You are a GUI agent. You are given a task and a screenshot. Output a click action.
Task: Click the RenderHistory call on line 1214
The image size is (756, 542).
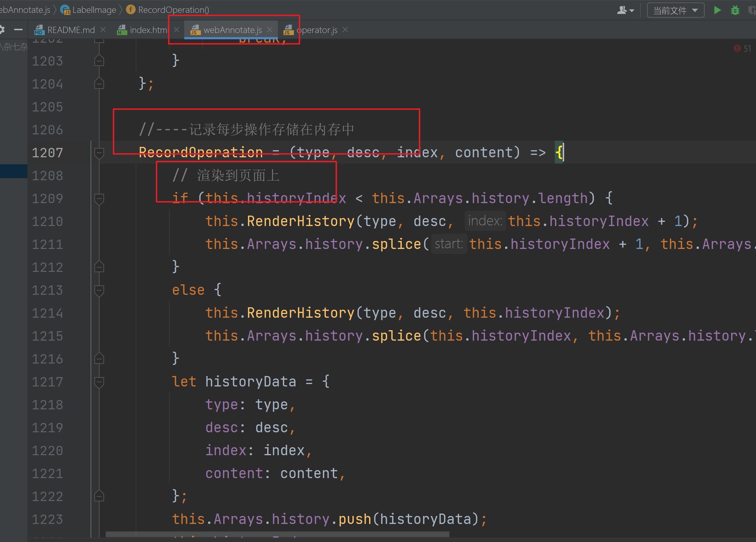301,313
